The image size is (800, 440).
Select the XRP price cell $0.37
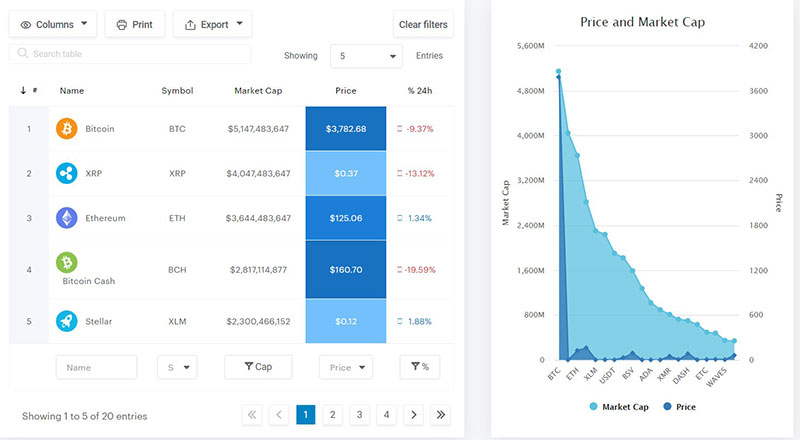pos(346,173)
